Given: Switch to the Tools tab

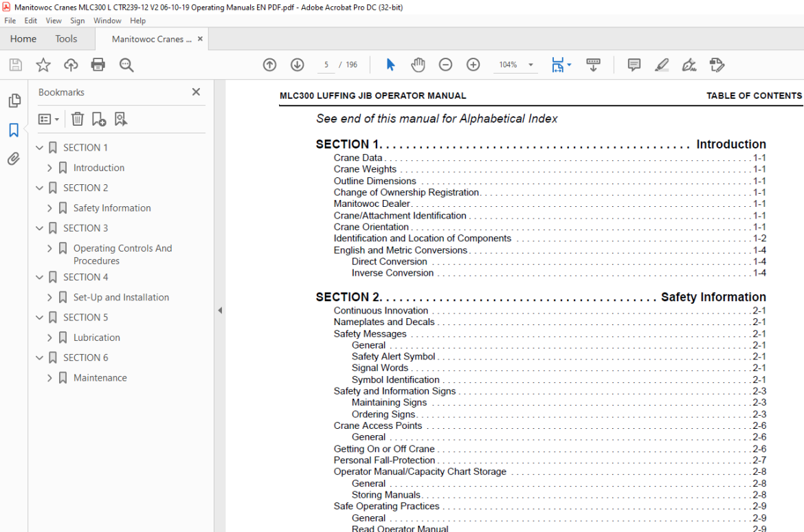Looking at the screenshot, I should [66, 39].
